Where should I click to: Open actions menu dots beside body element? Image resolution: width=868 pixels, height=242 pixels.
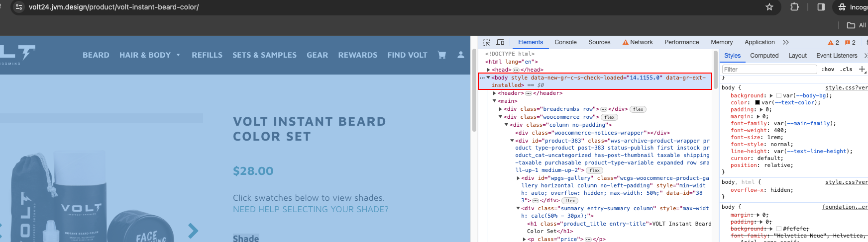coord(482,78)
